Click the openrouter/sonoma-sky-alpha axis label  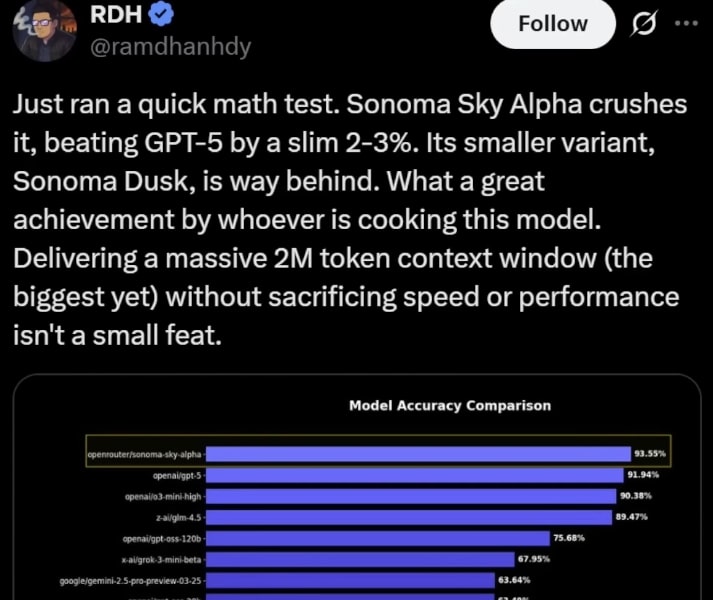click(x=144, y=454)
